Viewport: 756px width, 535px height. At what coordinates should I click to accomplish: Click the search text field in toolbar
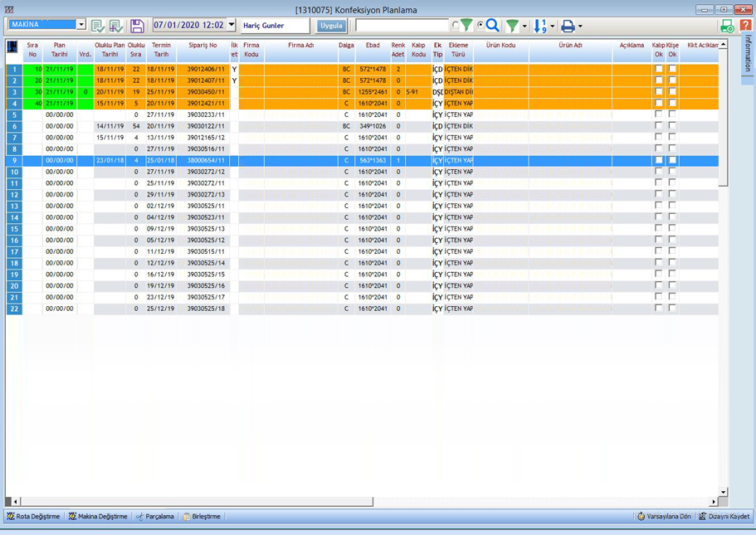(402, 26)
